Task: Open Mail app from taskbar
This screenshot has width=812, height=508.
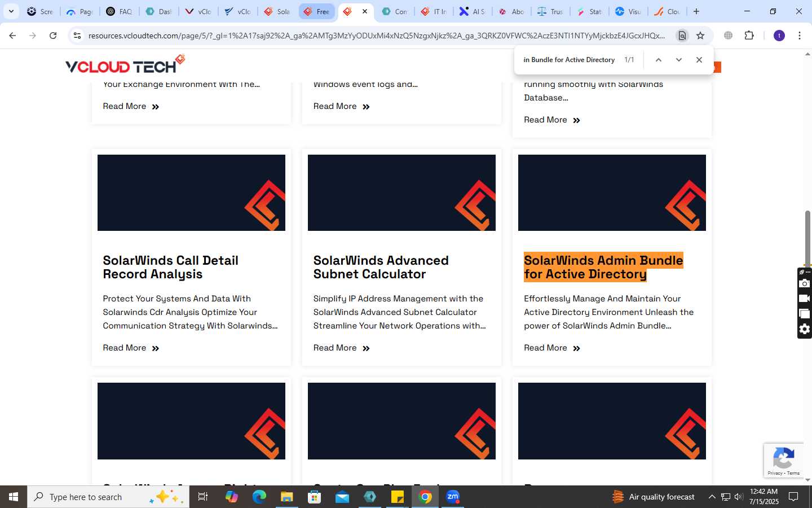Action: tap(342, 497)
